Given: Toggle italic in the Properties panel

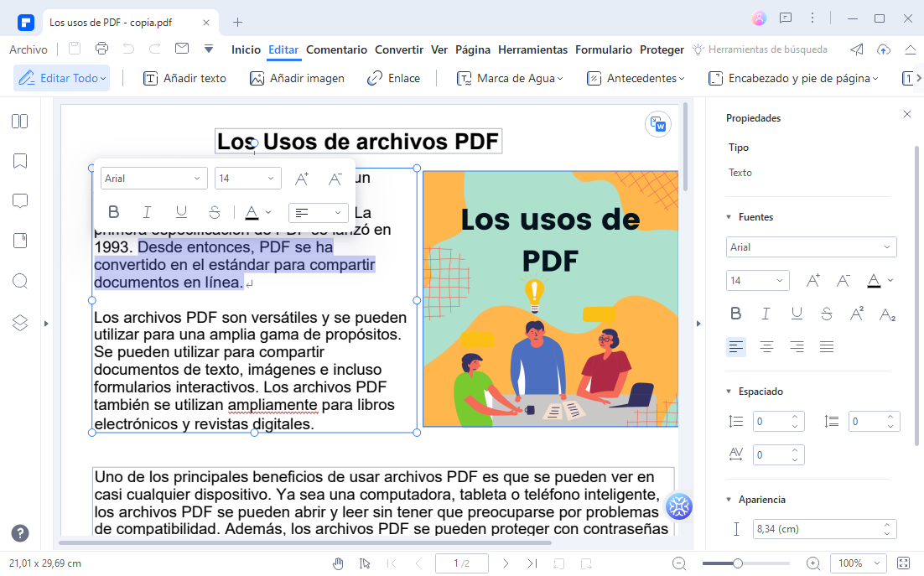Looking at the screenshot, I should [x=766, y=314].
